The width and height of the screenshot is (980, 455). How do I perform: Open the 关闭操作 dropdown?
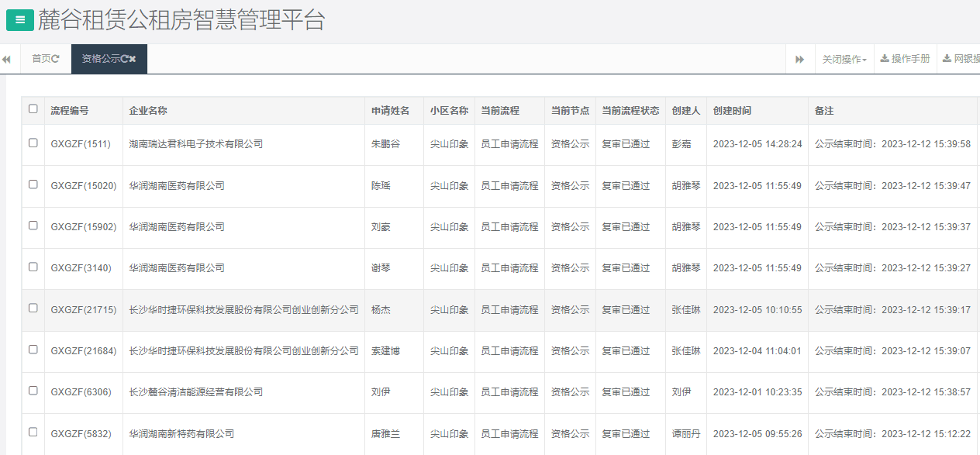(844, 59)
